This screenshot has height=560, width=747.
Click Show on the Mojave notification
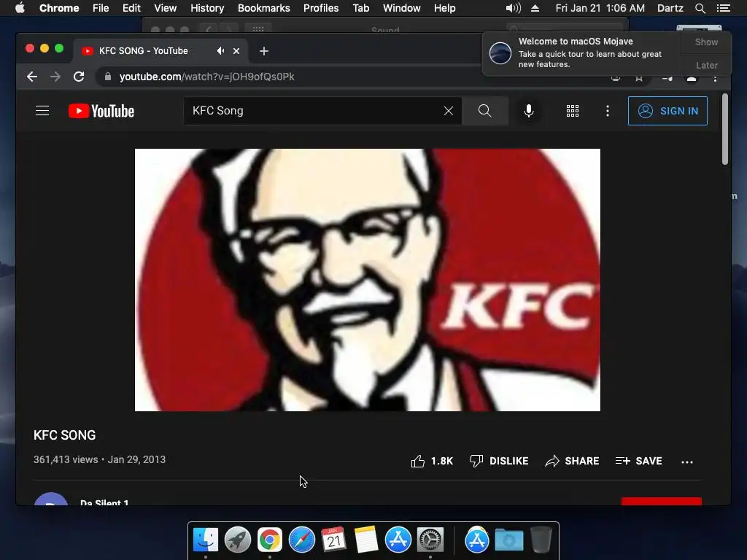click(706, 42)
